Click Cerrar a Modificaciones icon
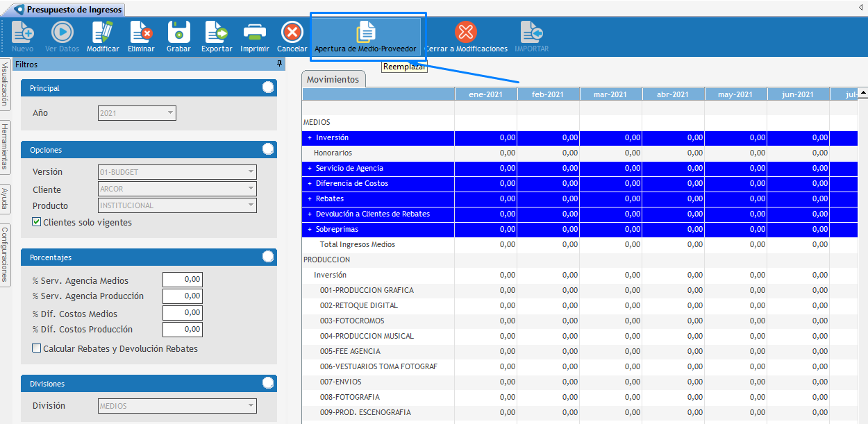This screenshot has height=424, width=868. point(466,33)
